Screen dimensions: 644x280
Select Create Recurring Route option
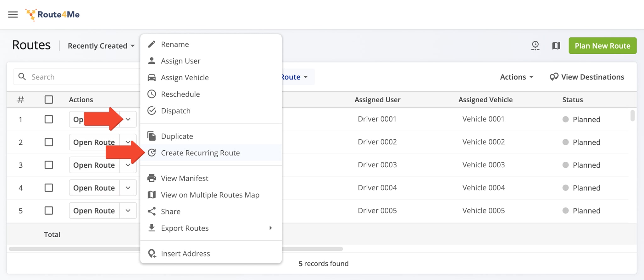coord(211,153)
